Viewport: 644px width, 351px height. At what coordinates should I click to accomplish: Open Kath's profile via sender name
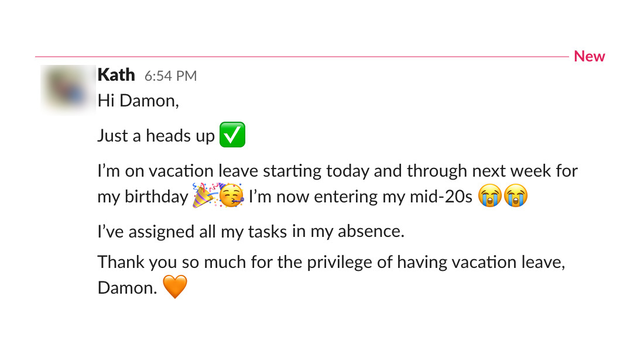click(x=116, y=75)
